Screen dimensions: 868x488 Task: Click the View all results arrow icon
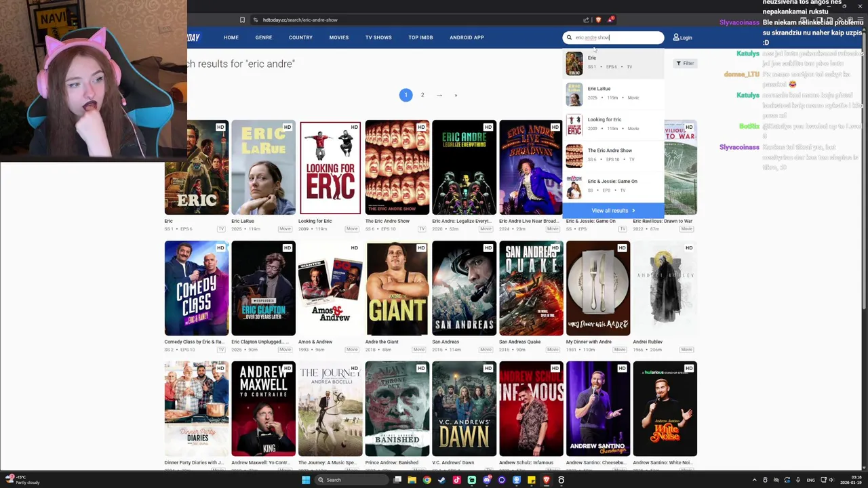(633, 211)
